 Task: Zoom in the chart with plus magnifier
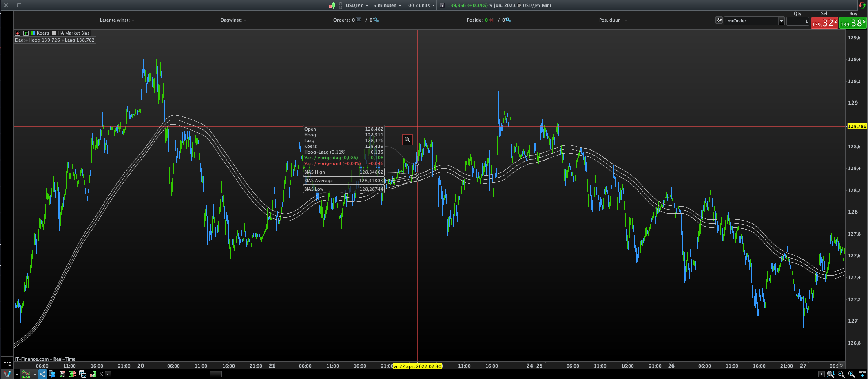(x=852, y=374)
